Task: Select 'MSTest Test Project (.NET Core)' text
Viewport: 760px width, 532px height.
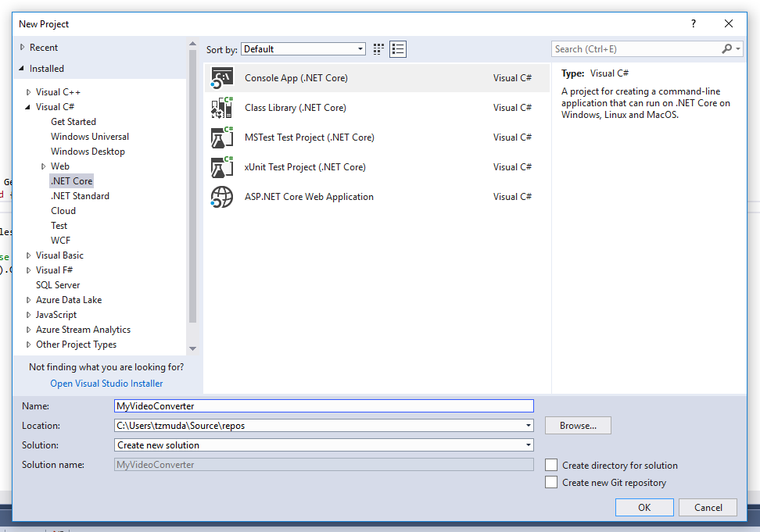Action: pyautogui.click(x=309, y=137)
